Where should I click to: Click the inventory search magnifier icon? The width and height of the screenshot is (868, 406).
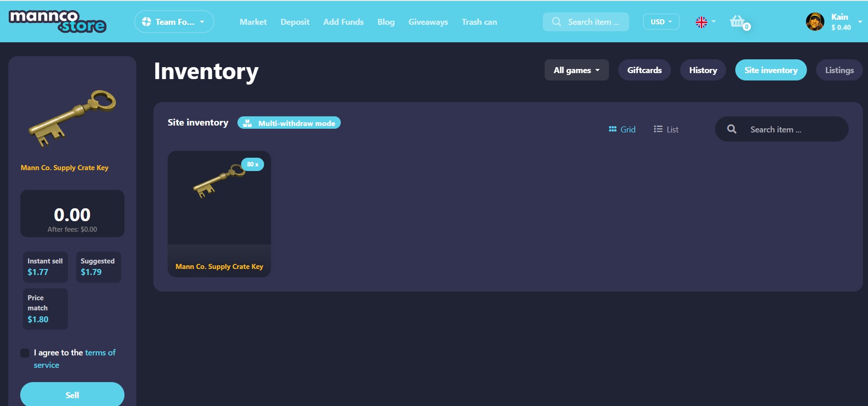click(x=732, y=129)
